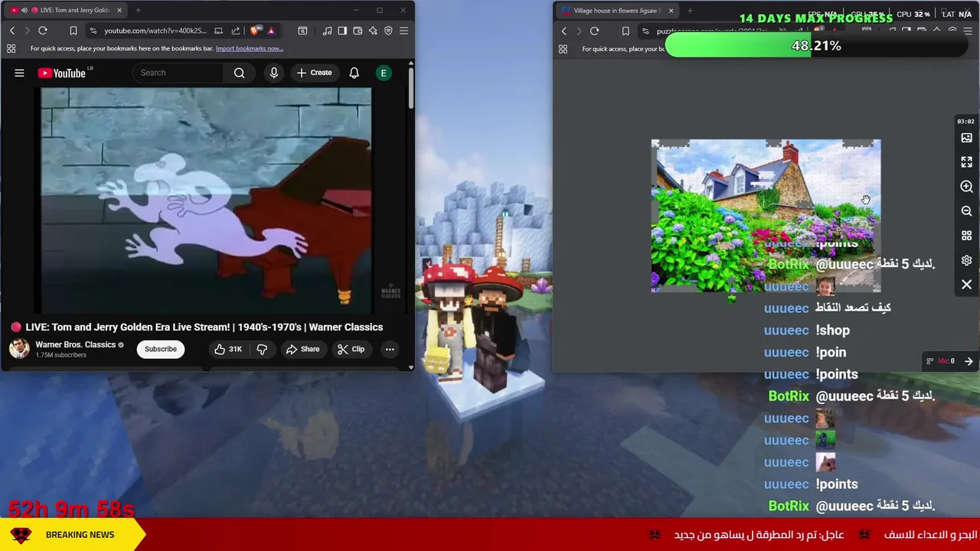Subscribe to Warner Bros. Classics

tap(161, 349)
